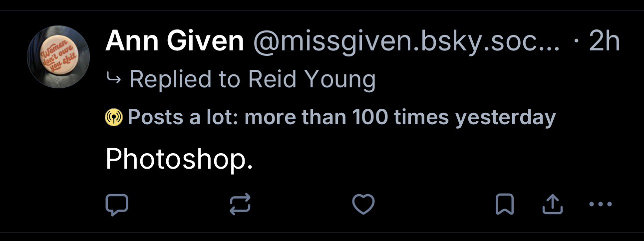This screenshot has width=644, height=241.
Task: Open the @missgiven.bsky.soc… handle link
Action: point(407,42)
